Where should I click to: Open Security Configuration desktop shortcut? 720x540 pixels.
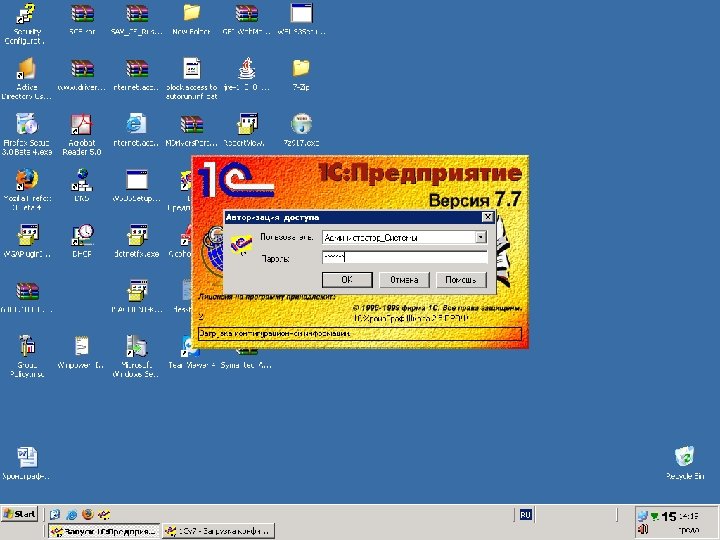tap(26, 23)
